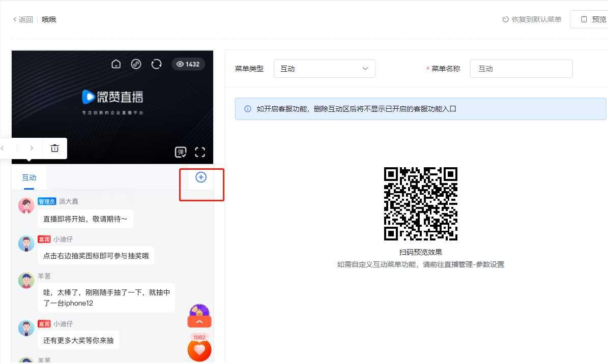Image resolution: width=608 pixels, height=364 pixels.
Task: Click the home icon in video player
Action: click(116, 64)
